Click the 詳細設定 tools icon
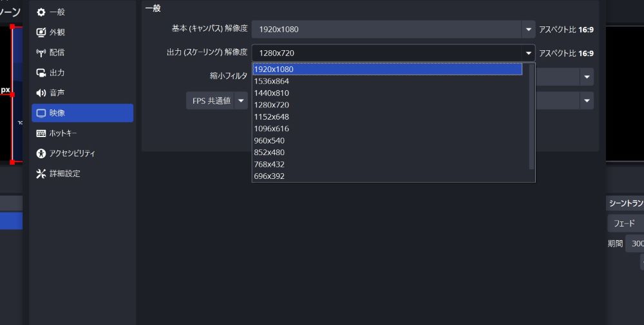644x325 pixels. [x=41, y=174]
